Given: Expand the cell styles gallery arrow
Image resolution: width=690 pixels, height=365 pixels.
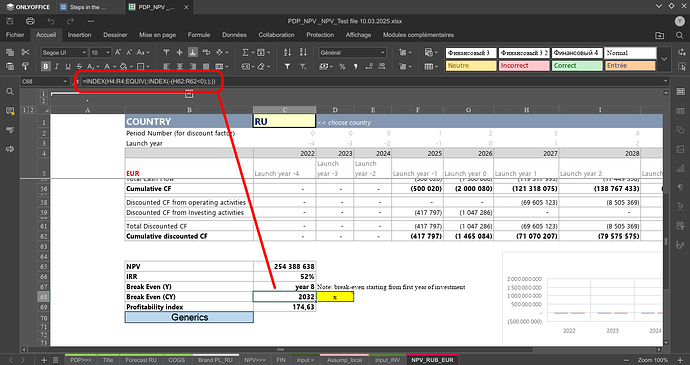Looking at the screenshot, I should 664,59.
